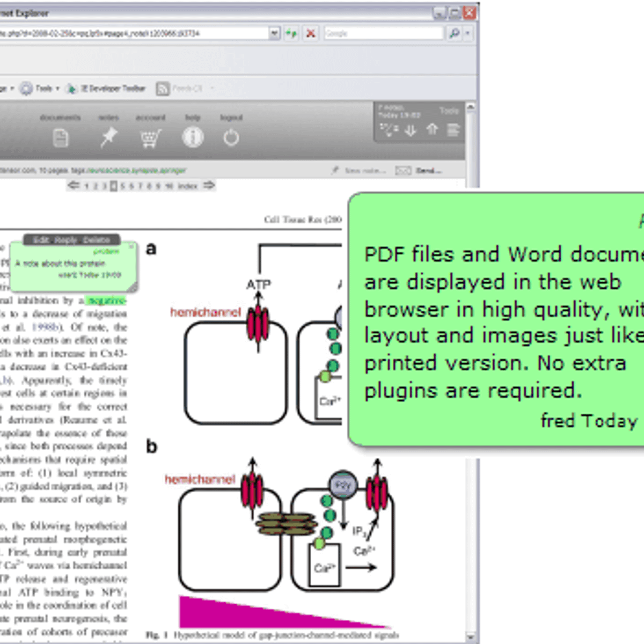This screenshot has width=644, height=644.
Task: Click Delete on the note
Action: (x=97, y=240)
